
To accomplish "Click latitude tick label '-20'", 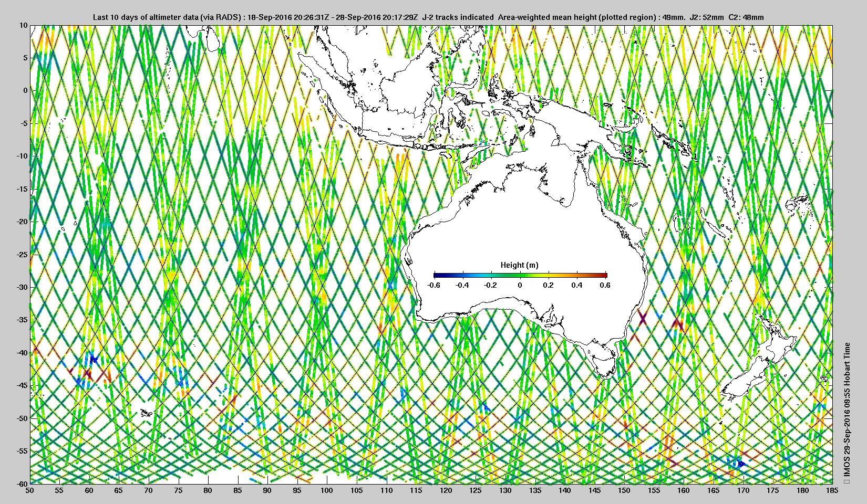I will coord(22,222).
